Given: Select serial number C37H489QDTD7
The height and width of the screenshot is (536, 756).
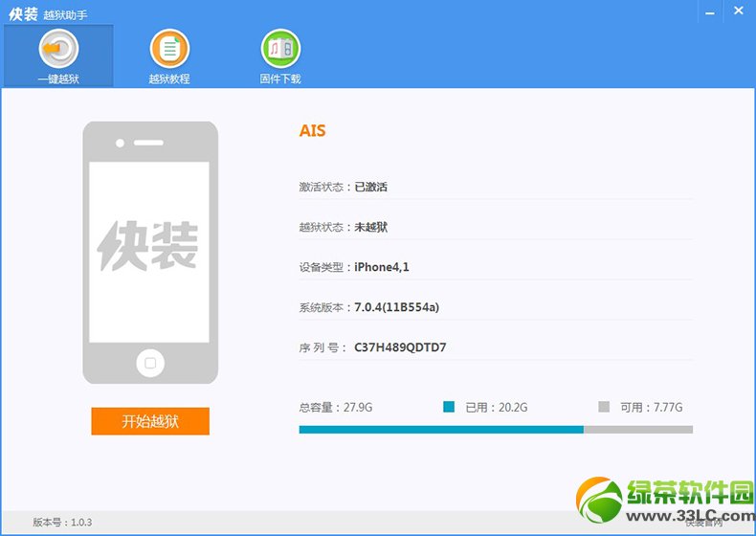Looking at the screenshot, I should (400, 346).
